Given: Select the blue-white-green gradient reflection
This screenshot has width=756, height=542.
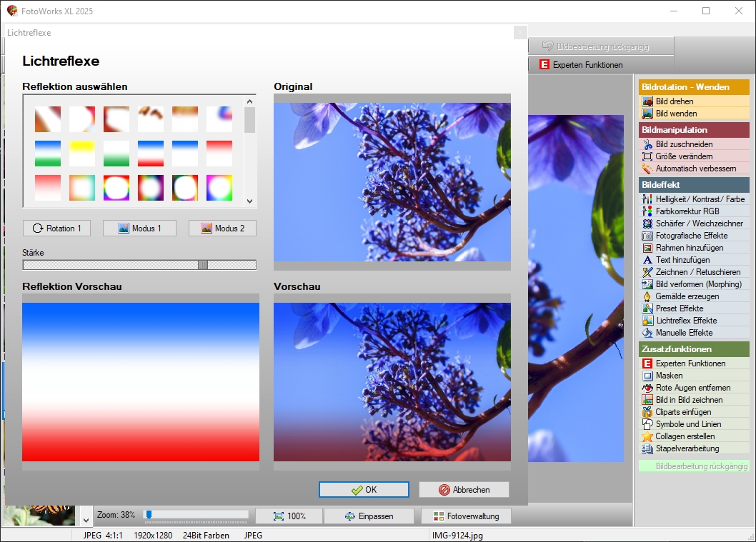Looking at the screenshot, I should (48, 154).
